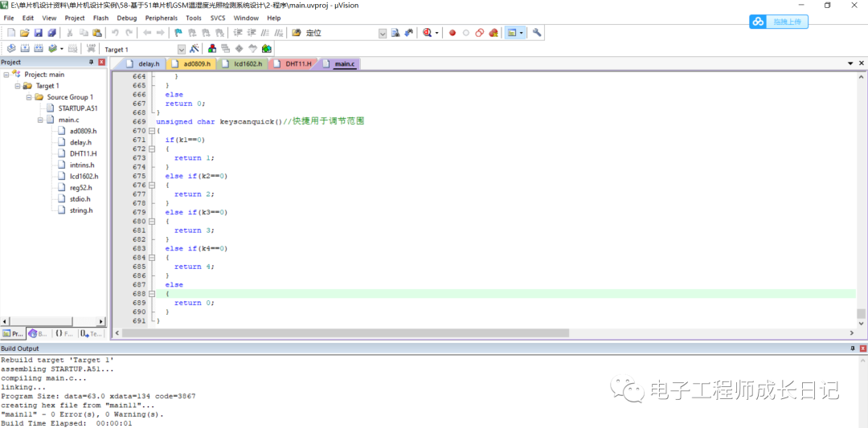Image resolution: width=868 pixels, height=428 pixels.
Task: Build the target
Action: (x=24, y=49)
